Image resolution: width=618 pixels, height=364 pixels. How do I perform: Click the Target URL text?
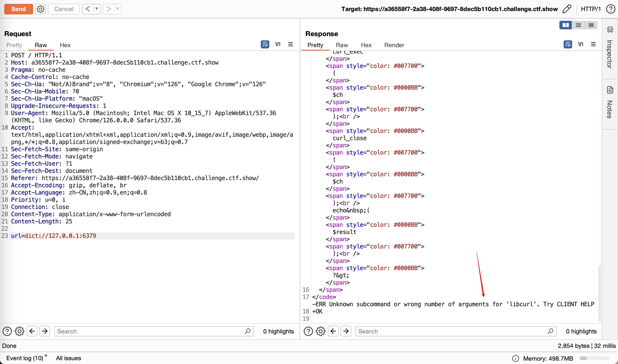coord(450,9)
